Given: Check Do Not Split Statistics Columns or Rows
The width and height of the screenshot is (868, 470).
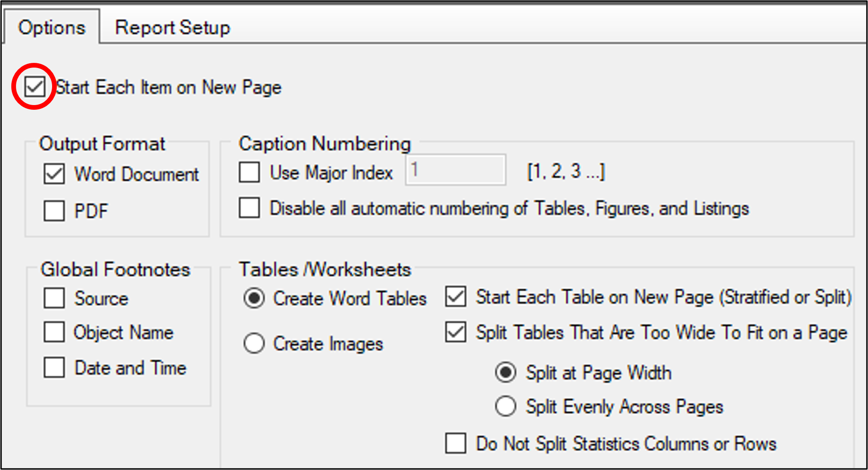Looking at the screenshot, I should (456, 443).
